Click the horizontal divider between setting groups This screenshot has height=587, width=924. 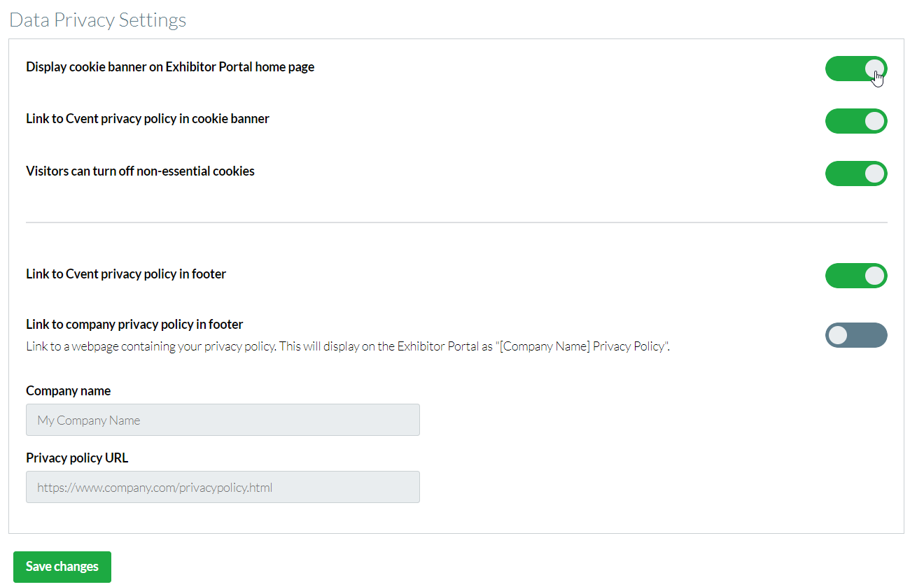456,222
